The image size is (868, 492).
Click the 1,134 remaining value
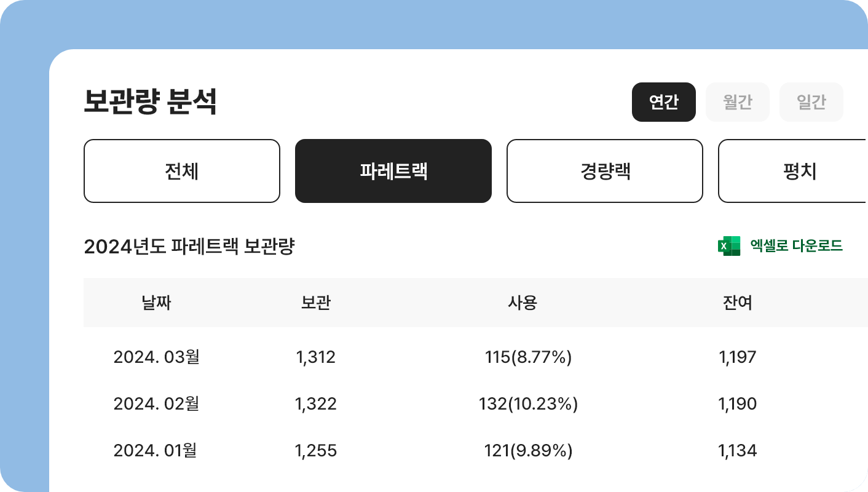pyautogui.click(x=738, y=450)
